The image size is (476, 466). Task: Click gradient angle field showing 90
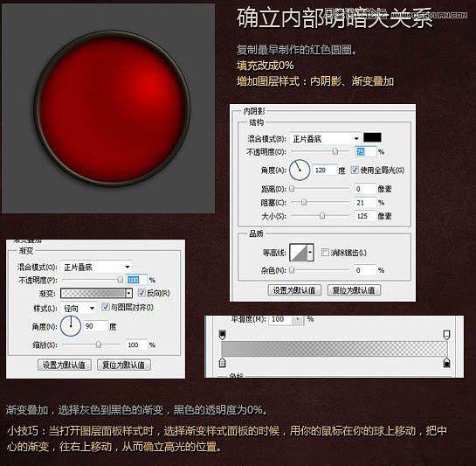point(95,326)
